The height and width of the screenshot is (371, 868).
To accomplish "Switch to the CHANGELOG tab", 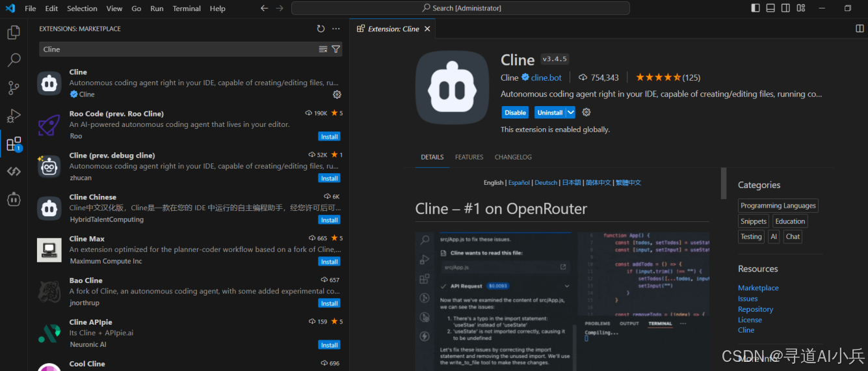I will click(513, 157).
